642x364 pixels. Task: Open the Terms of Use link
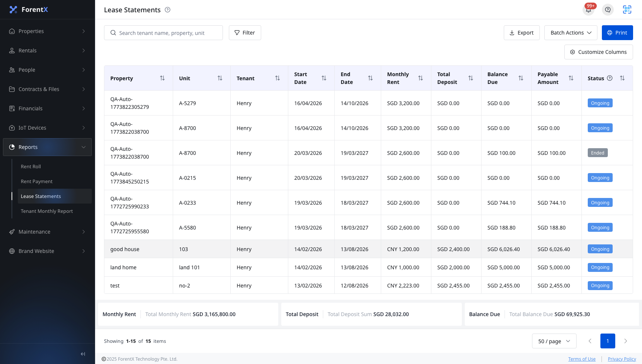coord(582,359)
